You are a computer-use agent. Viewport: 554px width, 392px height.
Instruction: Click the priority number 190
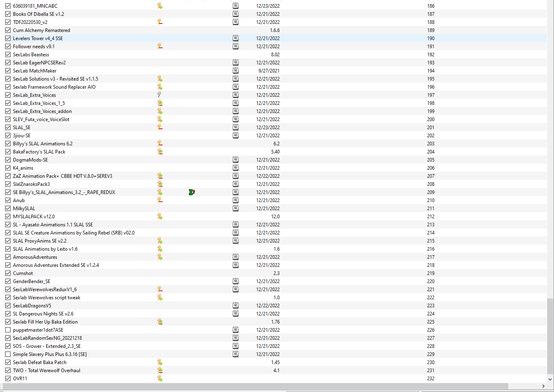click(431, 38)
